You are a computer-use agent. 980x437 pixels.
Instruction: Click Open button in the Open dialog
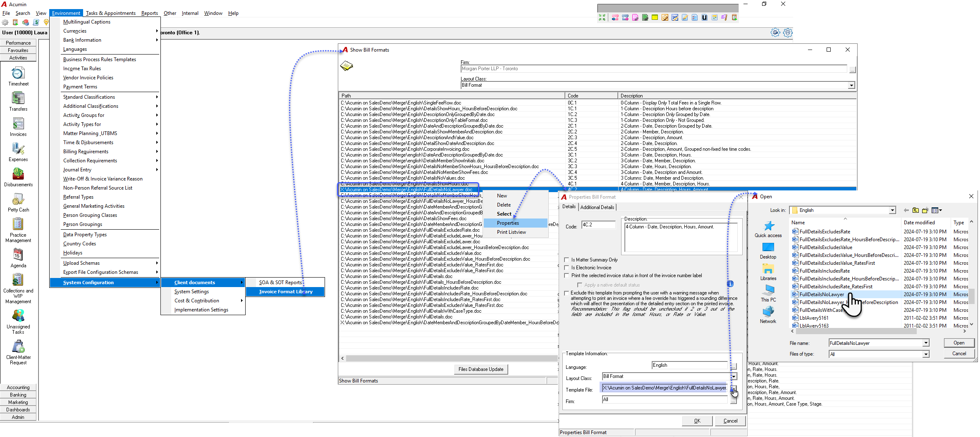(959, 343)
